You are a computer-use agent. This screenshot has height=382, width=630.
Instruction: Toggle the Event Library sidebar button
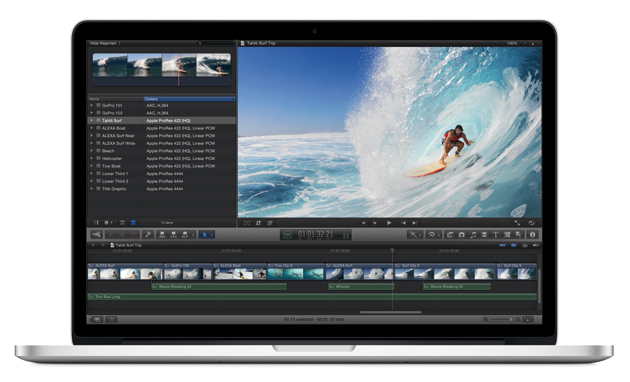click(96, 223)
